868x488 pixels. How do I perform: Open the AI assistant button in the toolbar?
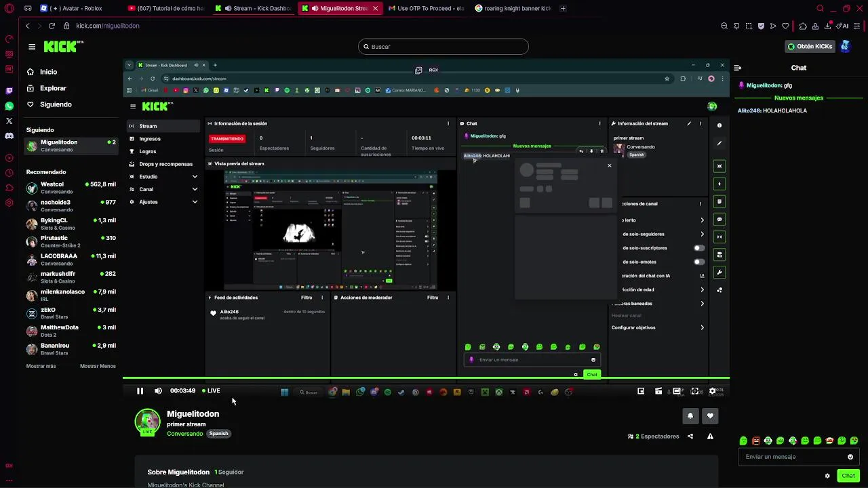coord(842,26)
